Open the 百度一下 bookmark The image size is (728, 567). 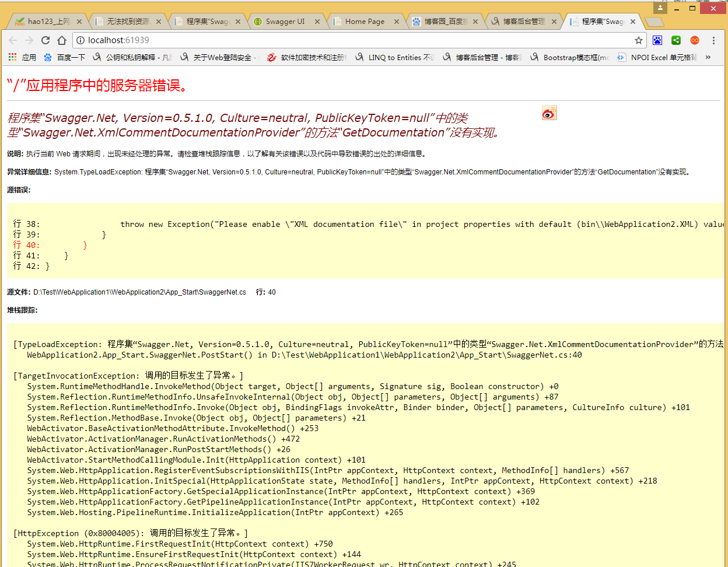tap(64, 57)
